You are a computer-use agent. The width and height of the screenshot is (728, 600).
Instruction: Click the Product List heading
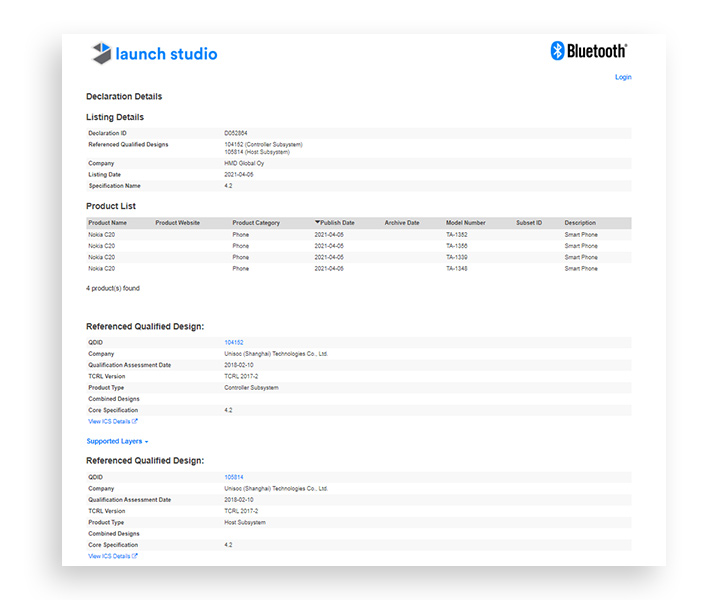111,206
